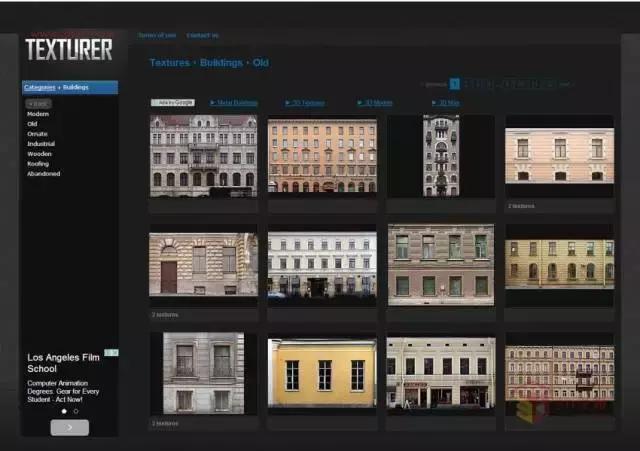This screenshot has height=451, width=640.
Task: Open the long pink-red apartment block thumbnail
Action: pos(560,373)
